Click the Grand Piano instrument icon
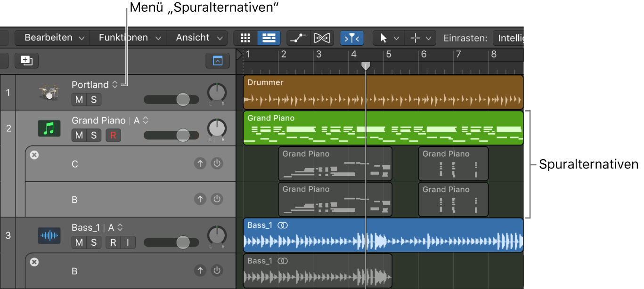Image resolution: width=644 pixels, height=289 pixels. point(49,128)
